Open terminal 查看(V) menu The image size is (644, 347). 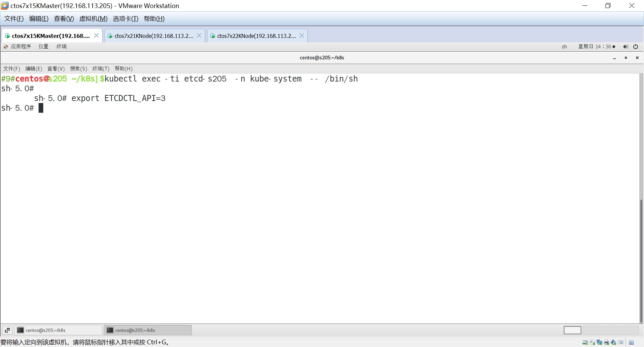click(x=56, y=69)
